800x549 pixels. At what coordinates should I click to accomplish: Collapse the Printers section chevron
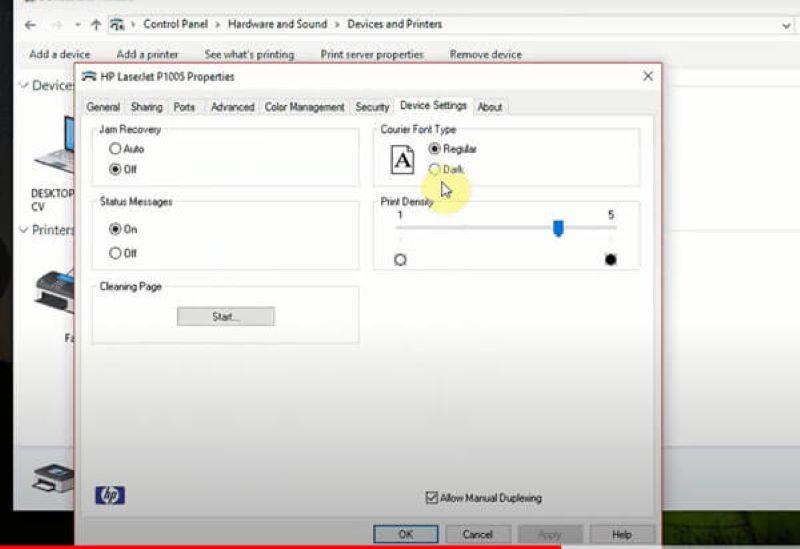[23, 230]
